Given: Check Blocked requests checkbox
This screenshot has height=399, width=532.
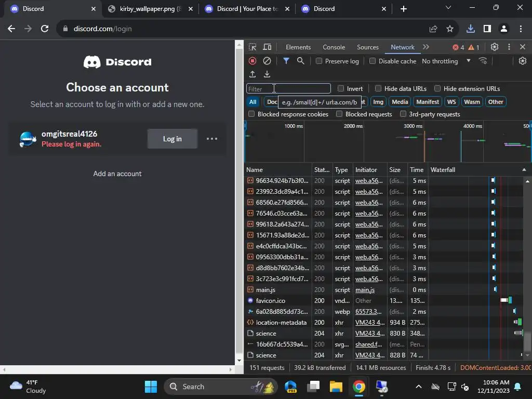Looking at the screenshot, I should coord(339,114).
